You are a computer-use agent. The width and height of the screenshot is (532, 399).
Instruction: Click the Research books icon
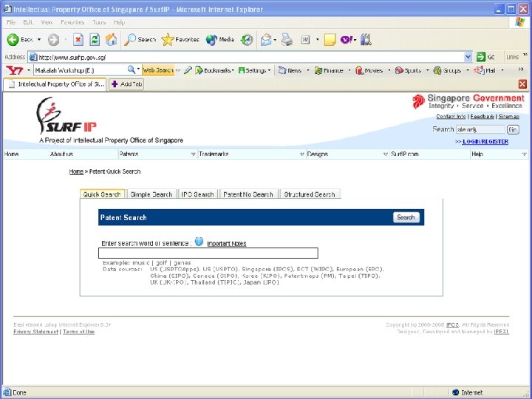[366, 40]
